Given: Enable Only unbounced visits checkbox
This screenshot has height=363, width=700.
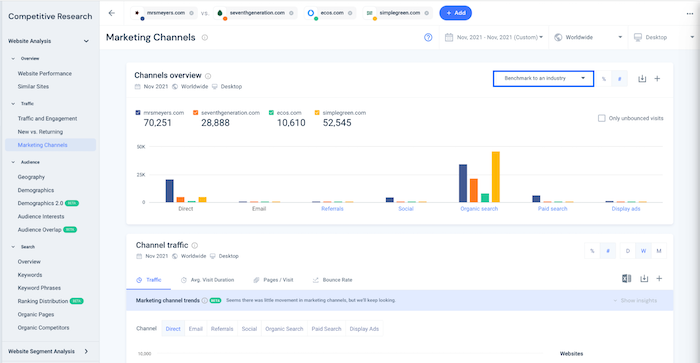Looking at the screenshot, I should 601,118.
